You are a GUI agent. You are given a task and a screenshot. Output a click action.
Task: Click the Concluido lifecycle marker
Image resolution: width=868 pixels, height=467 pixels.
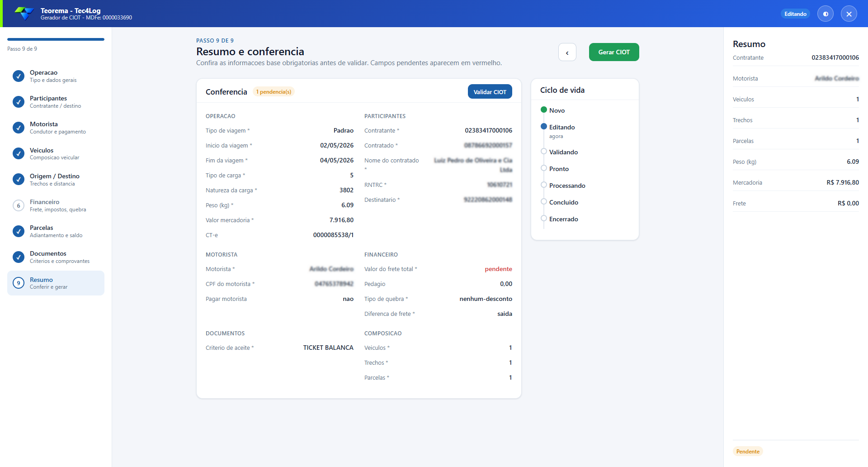[544, 201]
